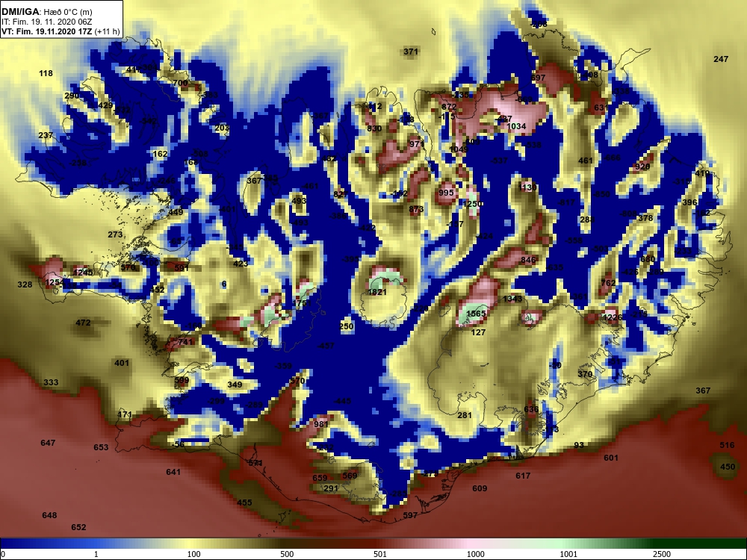Click the map value '455'
The image size is (747, 560).
[244, 503]
